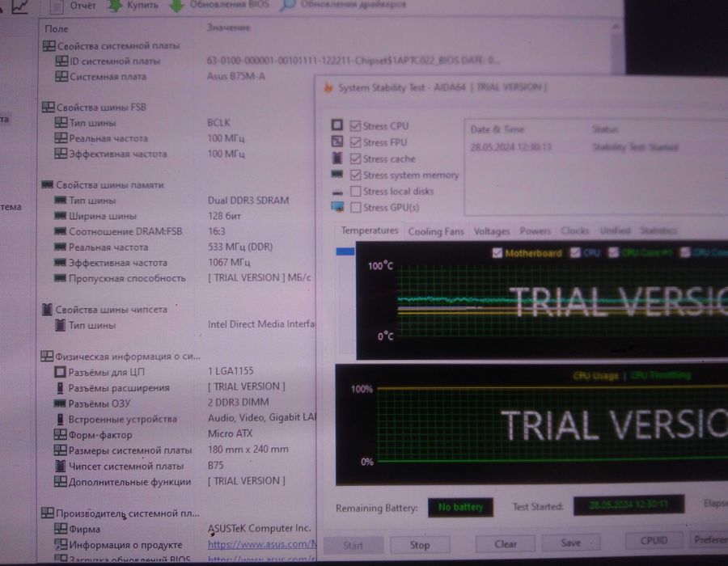
Task: Click the graph icon in toolbar
Action: click(20, 6)
